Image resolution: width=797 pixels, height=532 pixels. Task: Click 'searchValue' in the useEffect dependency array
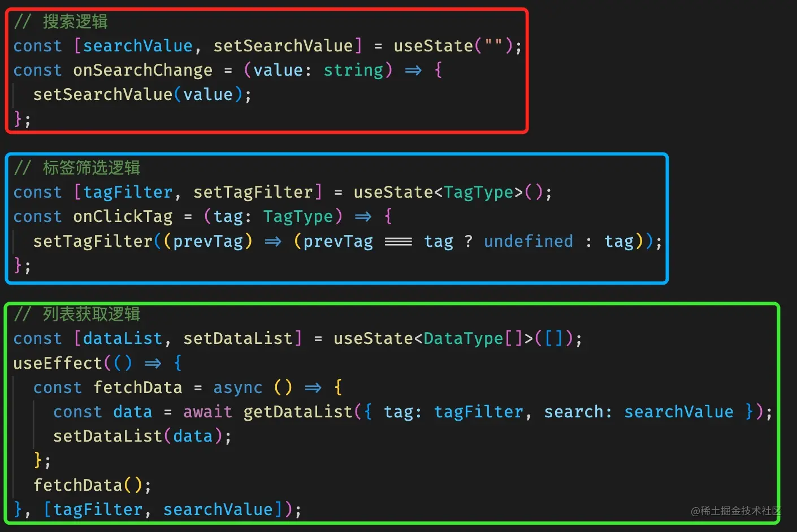point(218,509)
